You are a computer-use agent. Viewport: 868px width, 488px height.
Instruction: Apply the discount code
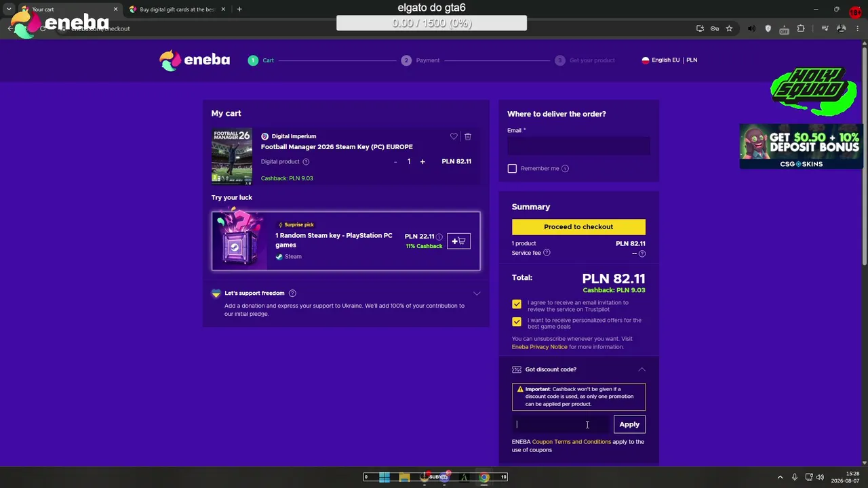click(629, 424)
